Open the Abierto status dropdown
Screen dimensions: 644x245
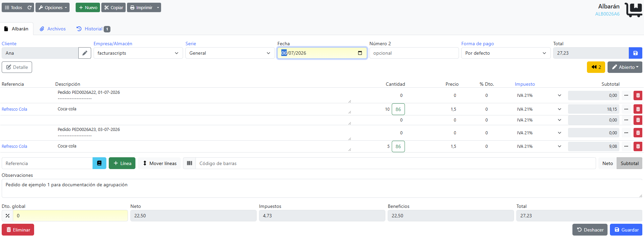tap(625, 67)
